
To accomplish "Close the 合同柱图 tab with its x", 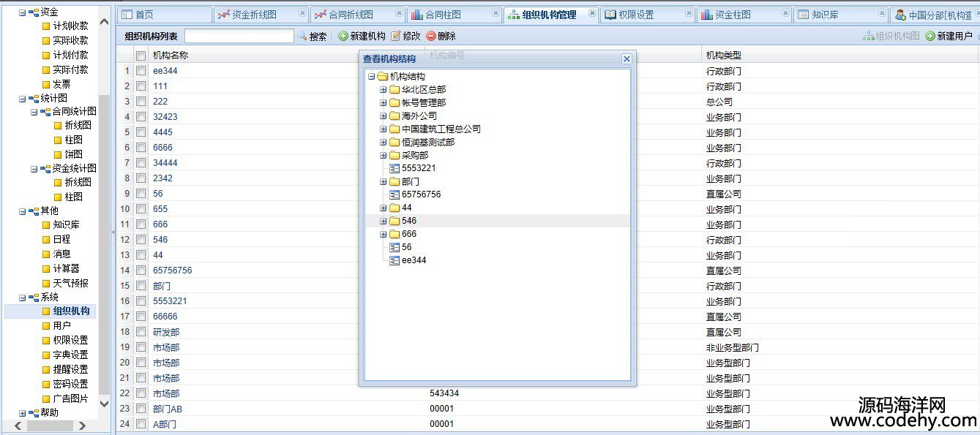I will point(495,14).
